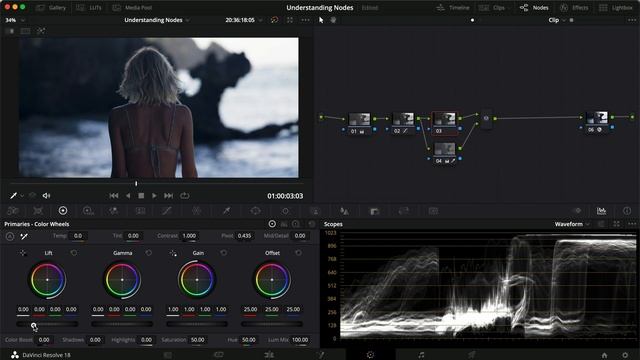The width and height of the screenshot is (640, 360).
Task: Open the viewer options three-dot menu
Action: pos(305,20)
